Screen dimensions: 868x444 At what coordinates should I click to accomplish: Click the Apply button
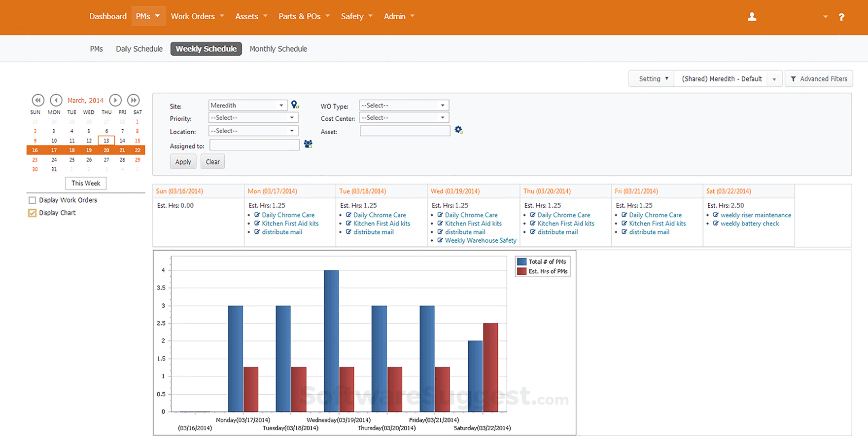pyautogui.click(x=183, y=162)
